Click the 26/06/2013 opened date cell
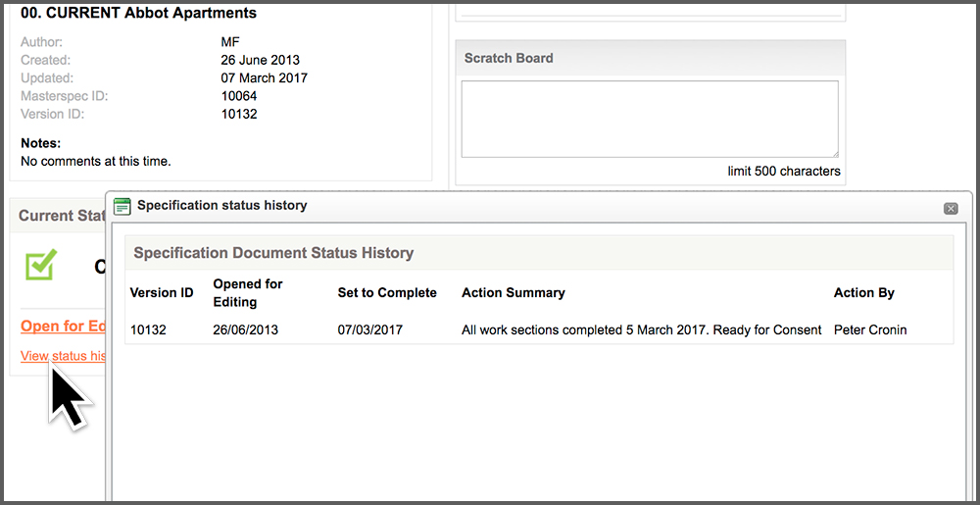The width and height of the screenshot is (980, 505). [x=245, y=329]
